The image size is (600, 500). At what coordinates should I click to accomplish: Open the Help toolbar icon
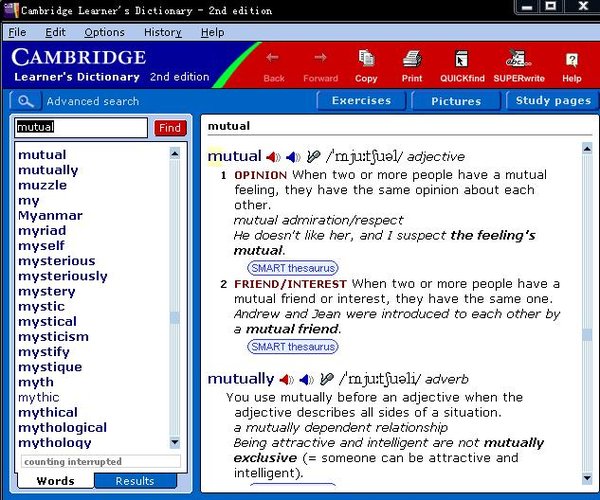pyautogui.click(x=572, y=66)
